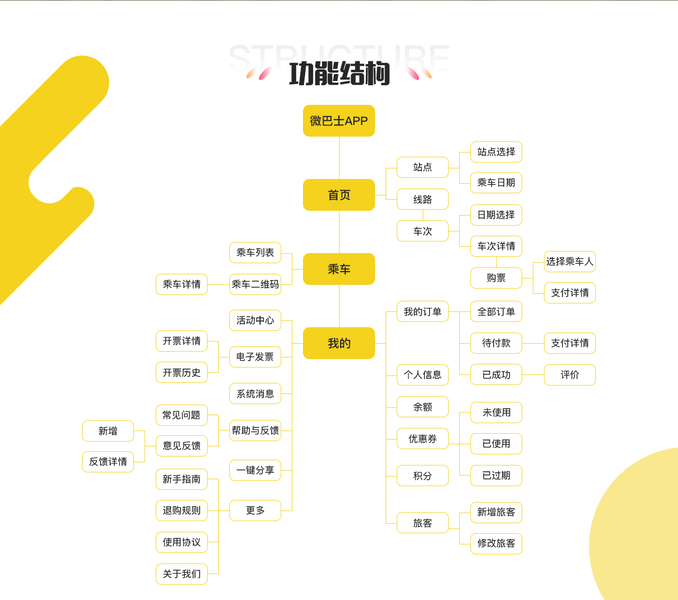This screenshot has height=600, width=678.
Task: Click the 功能结构 title heading
Action: pyautogui.click(x=339, y=74)
